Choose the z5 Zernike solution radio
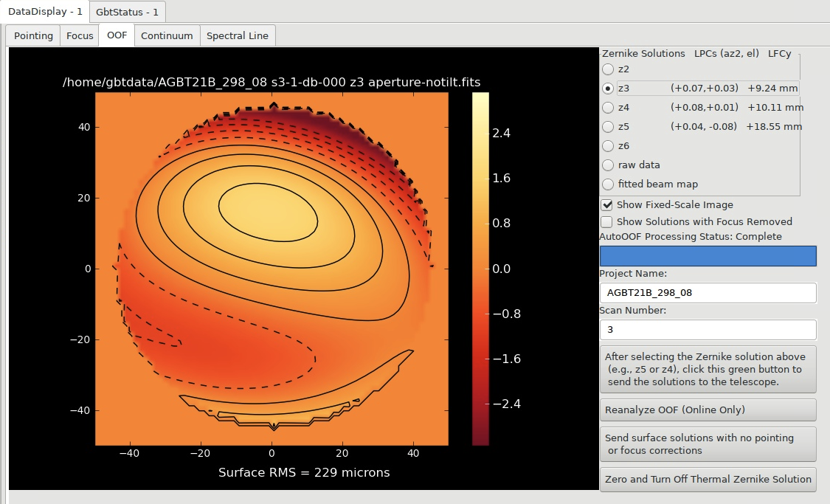 tap(608, 126)
